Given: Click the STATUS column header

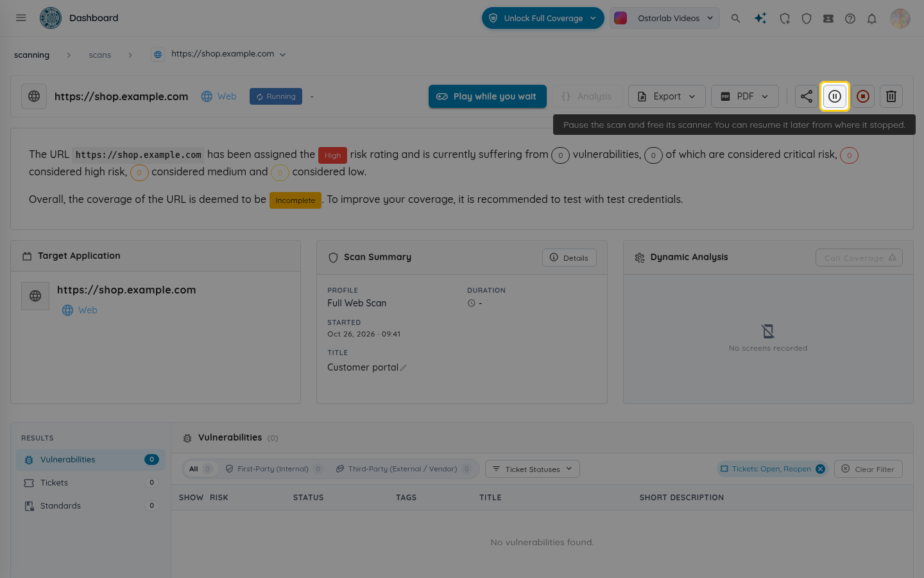Looking at the screenshot, I should (308, 498).
